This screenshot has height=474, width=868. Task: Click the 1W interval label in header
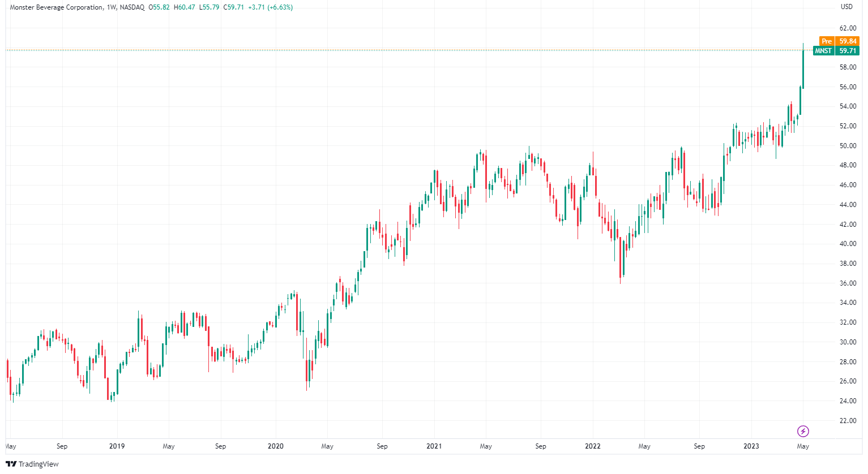pyautogui.click(x=111, y=7)
